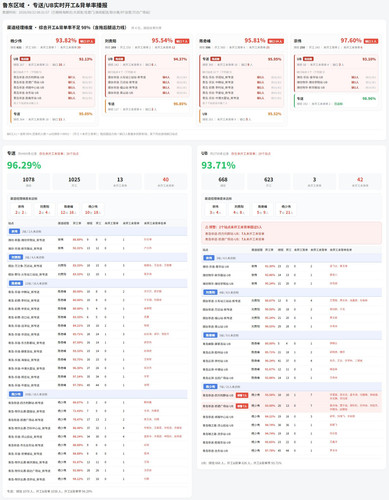389x500 pixels.
Task: Select the 1078 stat card
Action: 29,181
